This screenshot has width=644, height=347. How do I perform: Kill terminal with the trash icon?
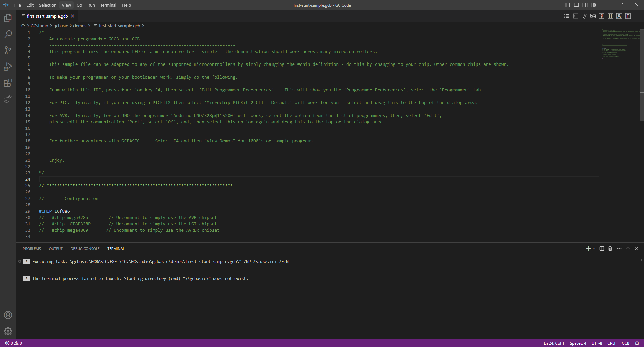(x=610, y=249)
